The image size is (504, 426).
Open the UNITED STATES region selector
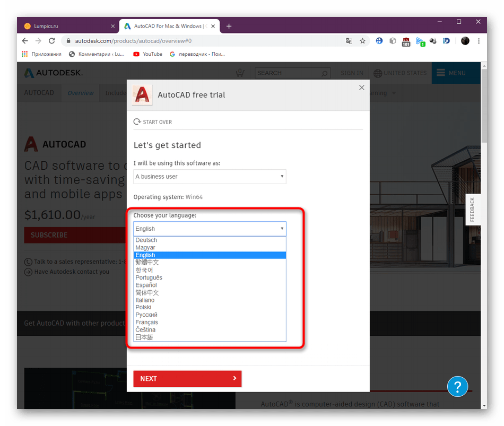[x=400, y=73]
